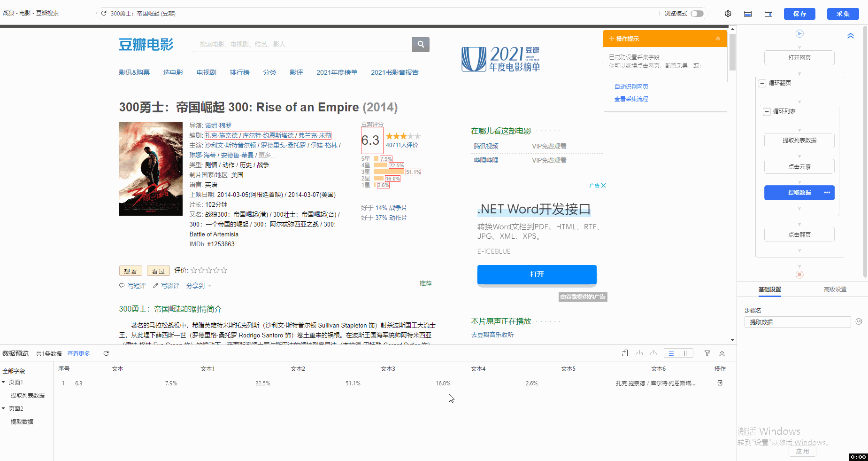Collapse the 循环翻页 loop box
Viewport: 868px width, 461px height.
(762, 83)
